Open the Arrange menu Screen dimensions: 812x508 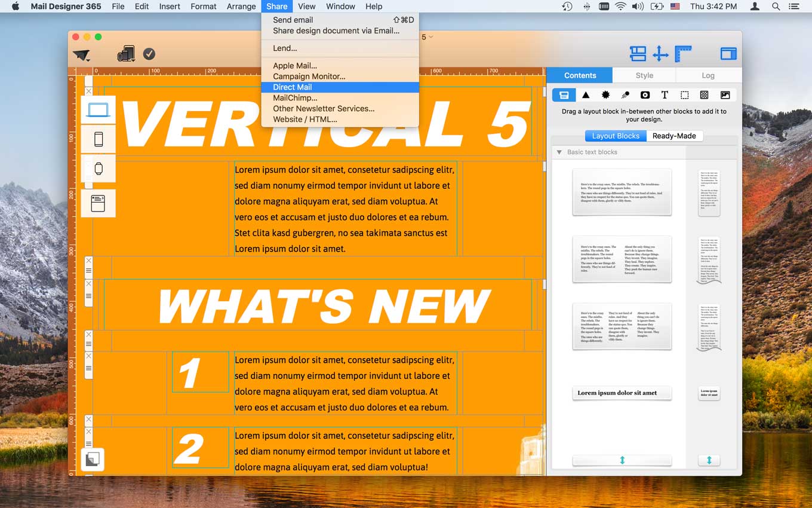[241, 7]
